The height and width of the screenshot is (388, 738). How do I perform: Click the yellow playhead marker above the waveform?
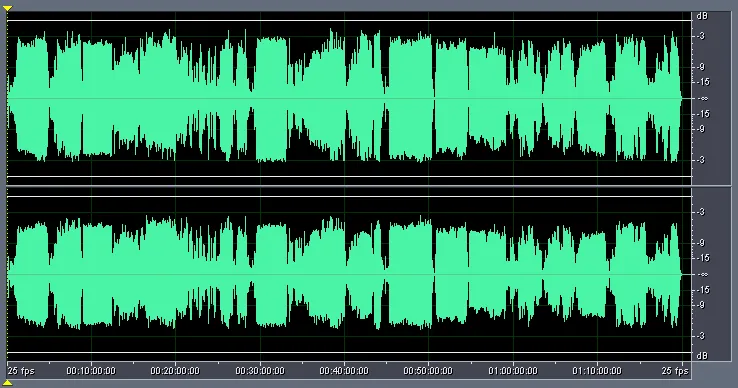tap(8, 8)
